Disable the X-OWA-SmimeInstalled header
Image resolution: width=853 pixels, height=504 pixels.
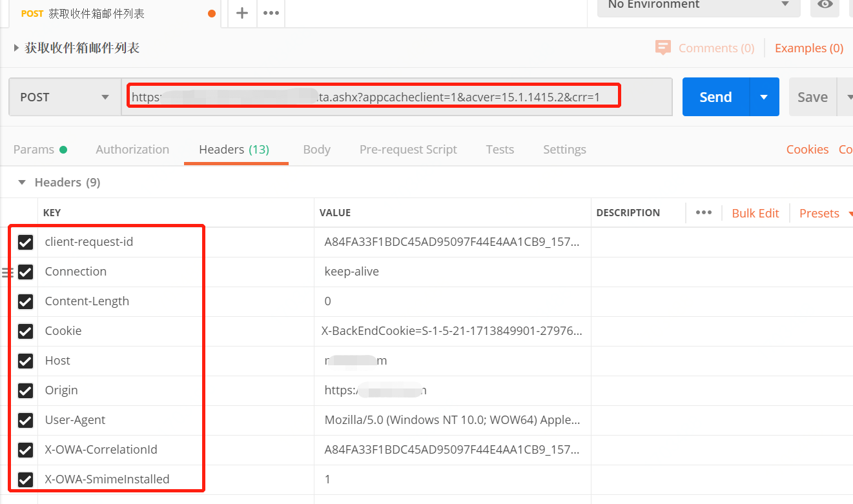(25, 479)
